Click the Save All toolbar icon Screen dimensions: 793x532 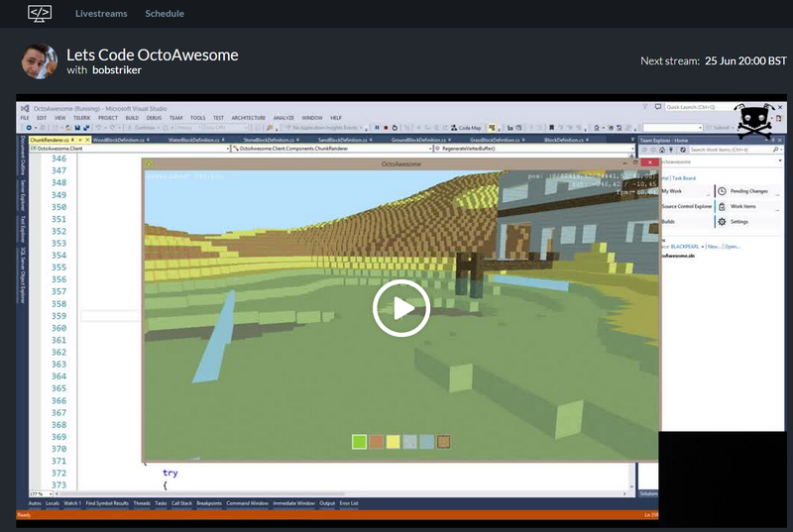pos(86,128)
